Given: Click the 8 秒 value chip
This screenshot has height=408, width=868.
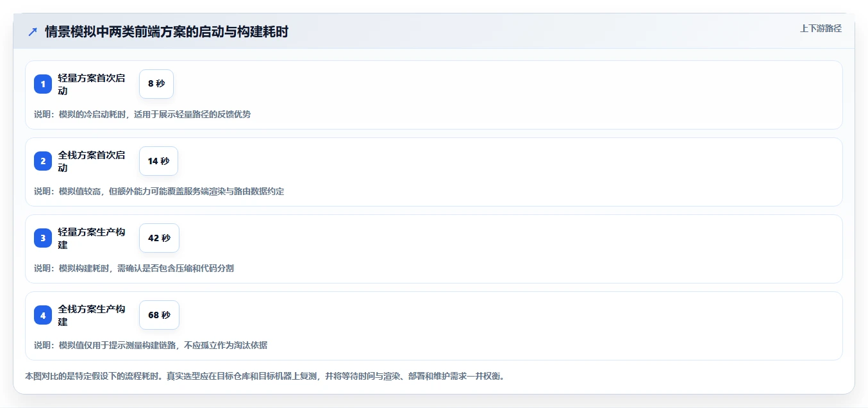Looking at the screenshot, I should (156, 84).
